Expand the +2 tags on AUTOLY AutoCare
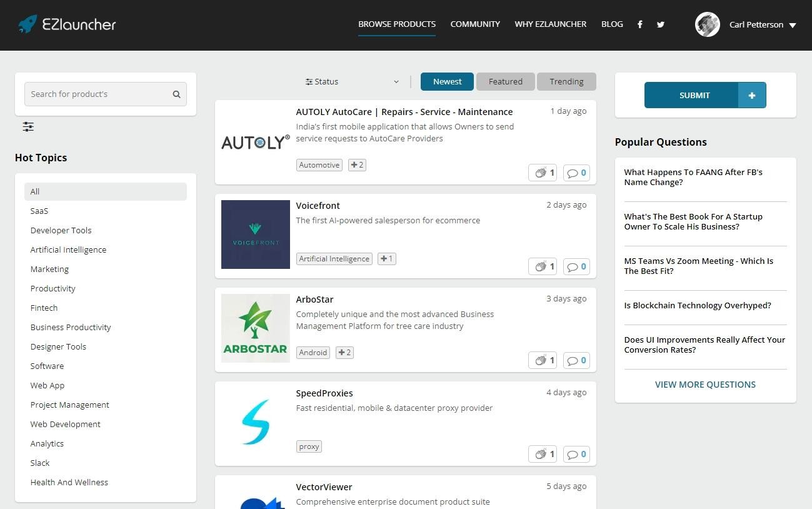812x509 pixels. [357, 165]
